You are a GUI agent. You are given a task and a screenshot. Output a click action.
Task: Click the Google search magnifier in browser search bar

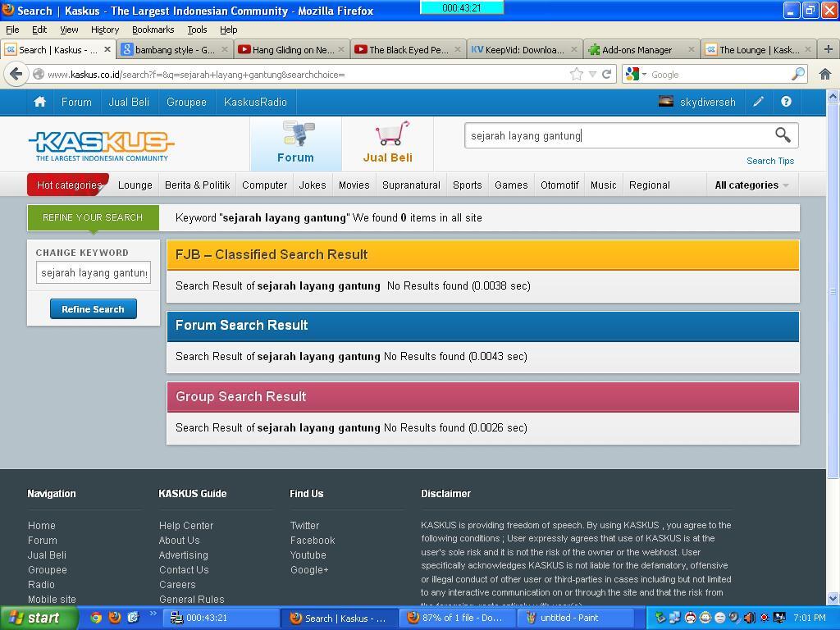798,74
